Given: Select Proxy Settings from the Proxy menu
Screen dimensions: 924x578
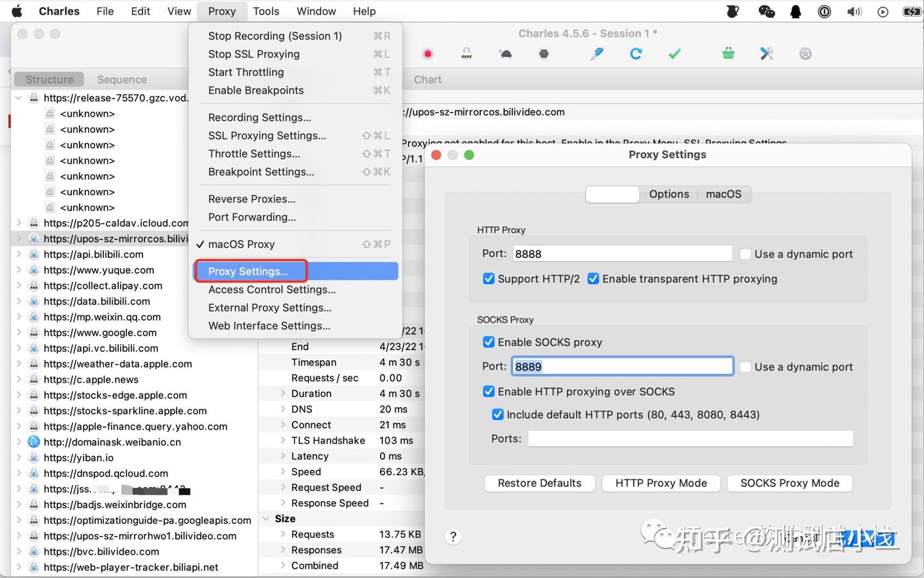Looking at the screenshot, I should [x=250, y=271].
